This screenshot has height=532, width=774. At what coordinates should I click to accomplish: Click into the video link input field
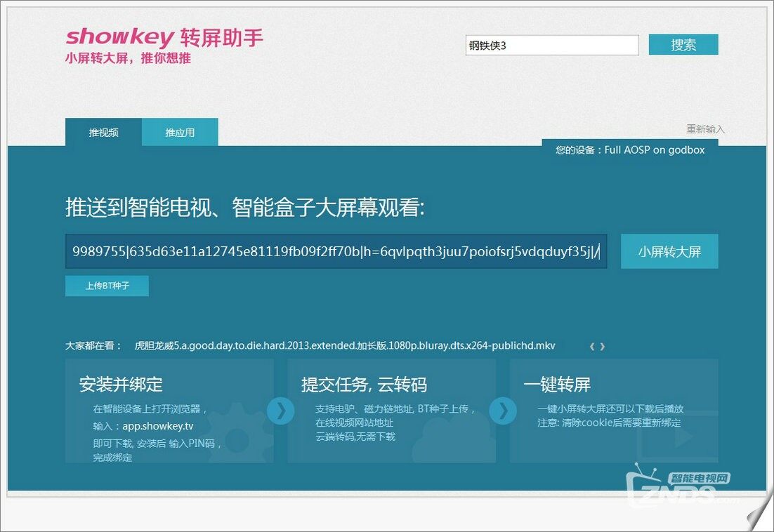(336, 251)
